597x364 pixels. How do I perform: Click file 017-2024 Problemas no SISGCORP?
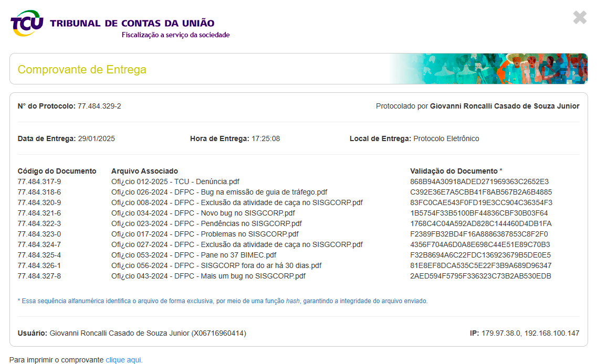(205, 234)
